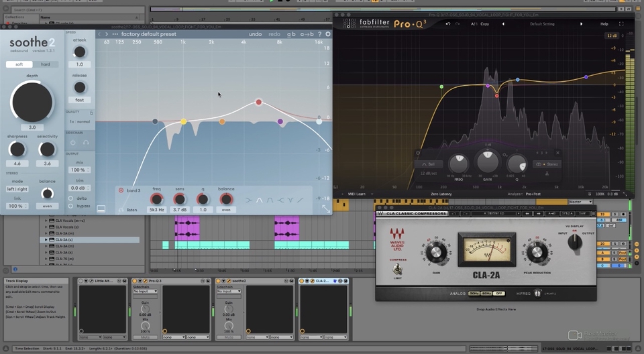Open soothe2 help question mark
The height and width of the screenshot is (354, 644).
[x=319, y=34]
